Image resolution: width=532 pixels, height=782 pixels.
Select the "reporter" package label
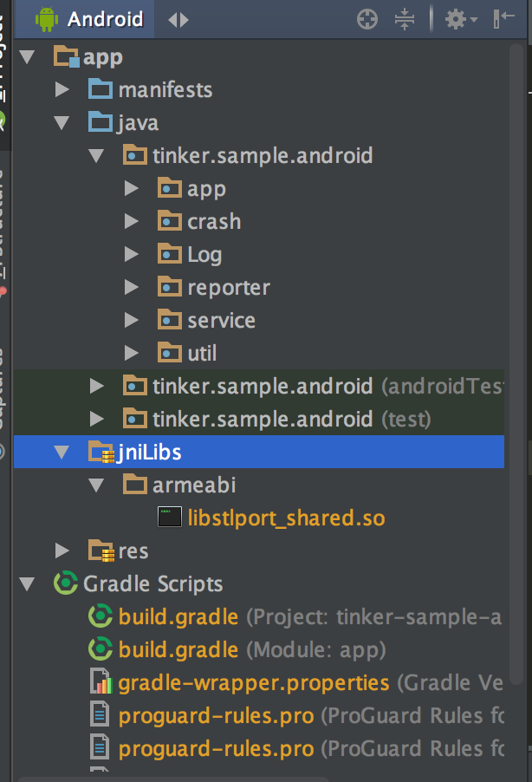[x=229, y=288]
